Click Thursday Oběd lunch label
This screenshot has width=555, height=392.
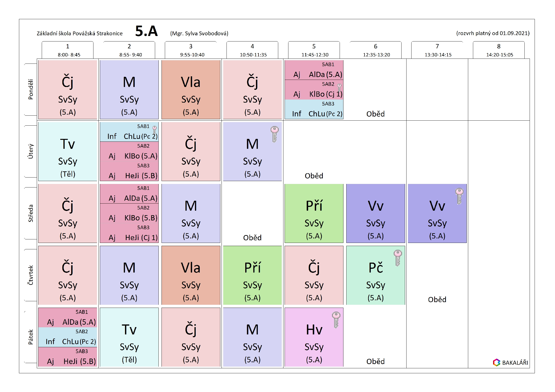click(437, 300)
